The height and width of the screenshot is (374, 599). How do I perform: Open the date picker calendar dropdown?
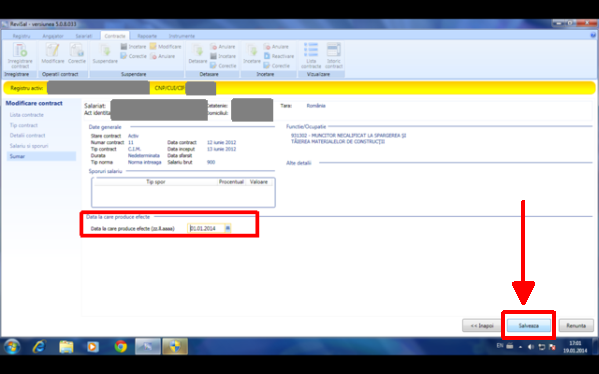228,228
